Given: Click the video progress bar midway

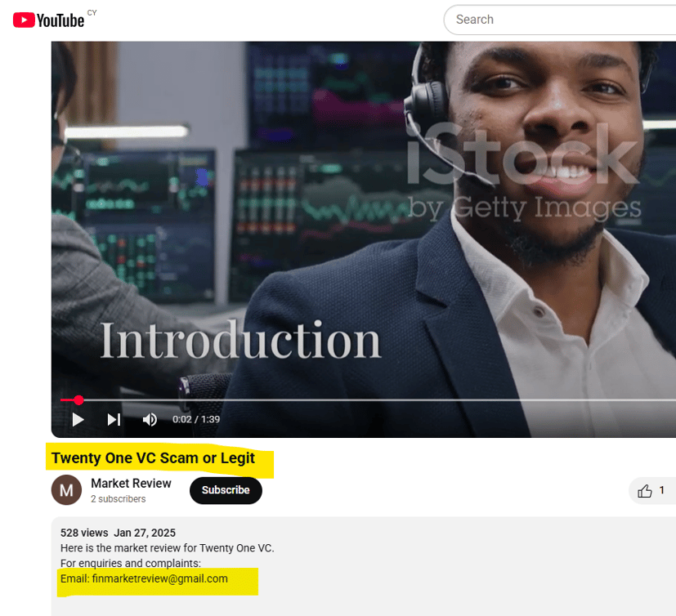Looking at the screenshot, I should pyautogui.click(x=368, y=400).
